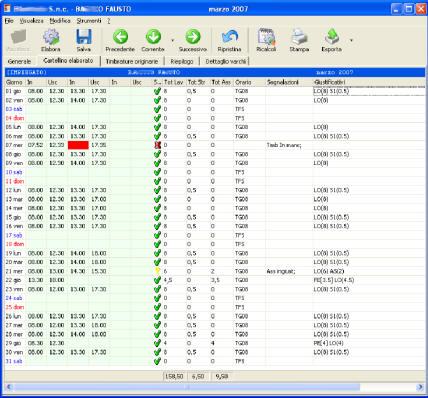428x398 pixels.
Task: Click the red error cell on 07 mer
Action: pyautogui.click(x=78, y=145)
